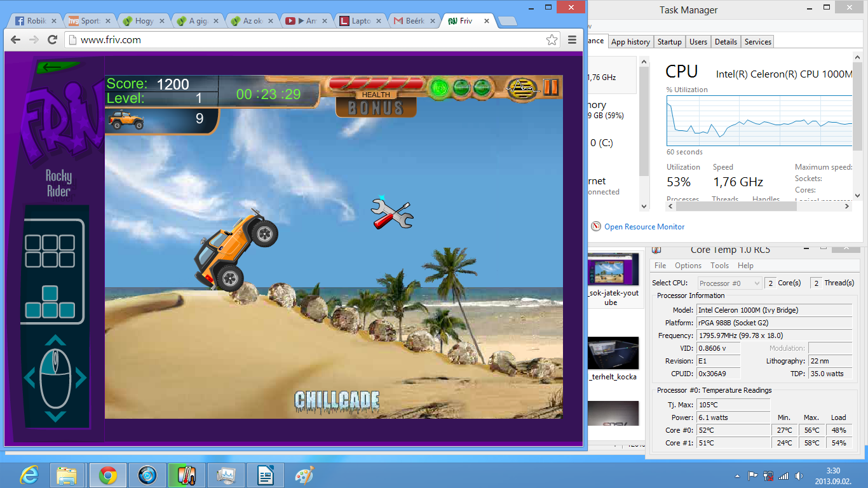Click the blue round clock icon in taskbar

(147, 475)
